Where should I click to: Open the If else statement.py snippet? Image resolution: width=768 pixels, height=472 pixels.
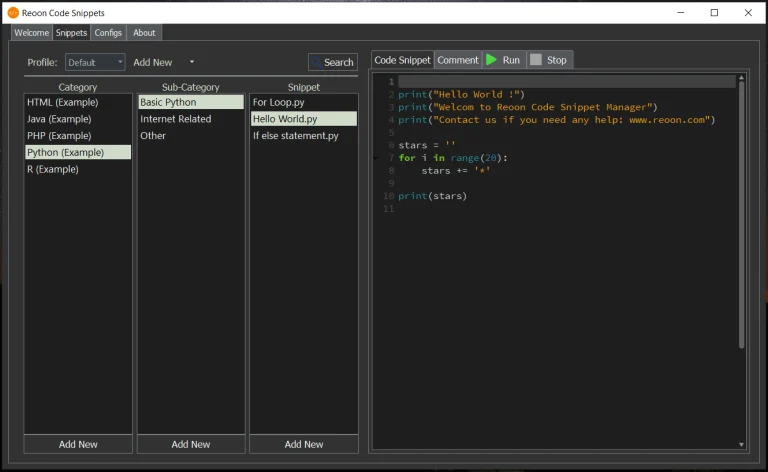pyautogui.click(x=304, y=136)
